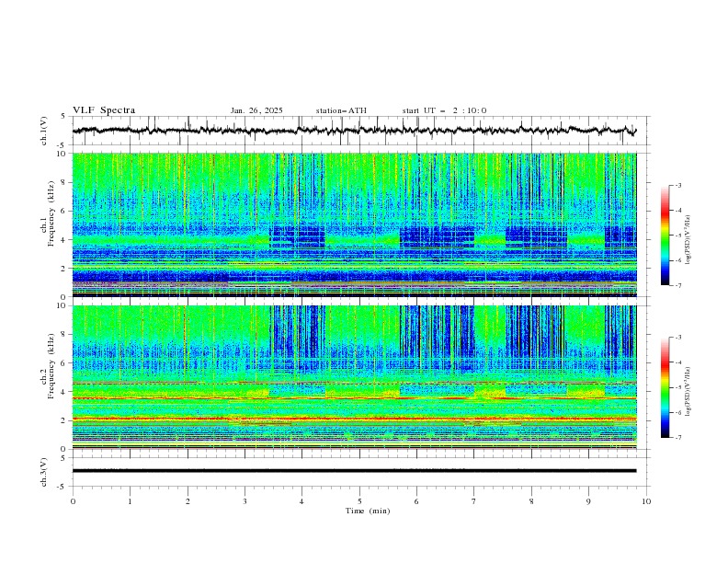This screenshot has width=728, height=563.
Task: Click time axis tick label "3"
Action: 245,501
